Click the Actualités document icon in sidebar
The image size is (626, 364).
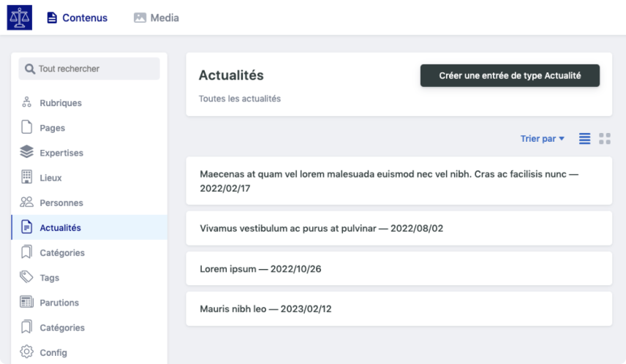pyautogui.click(x=27, y=227)
